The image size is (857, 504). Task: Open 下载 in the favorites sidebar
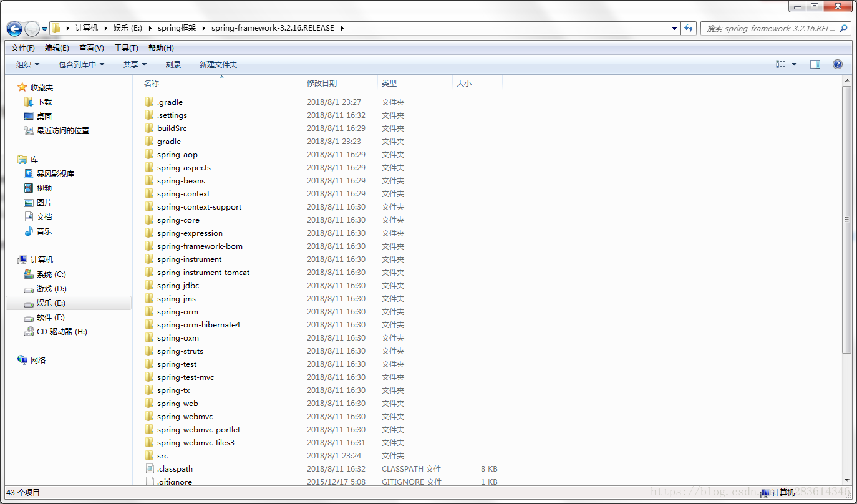point(44,102)
